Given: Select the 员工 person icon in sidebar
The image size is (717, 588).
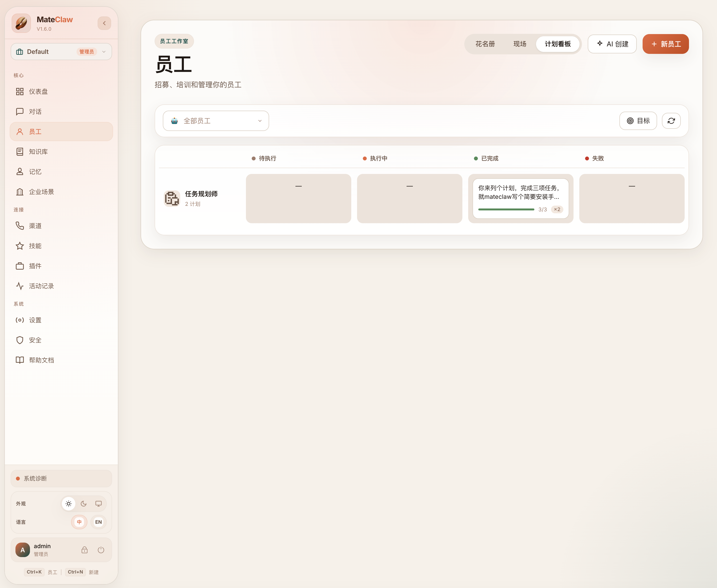Looking at the screenshot, I should tap(20, 132).
